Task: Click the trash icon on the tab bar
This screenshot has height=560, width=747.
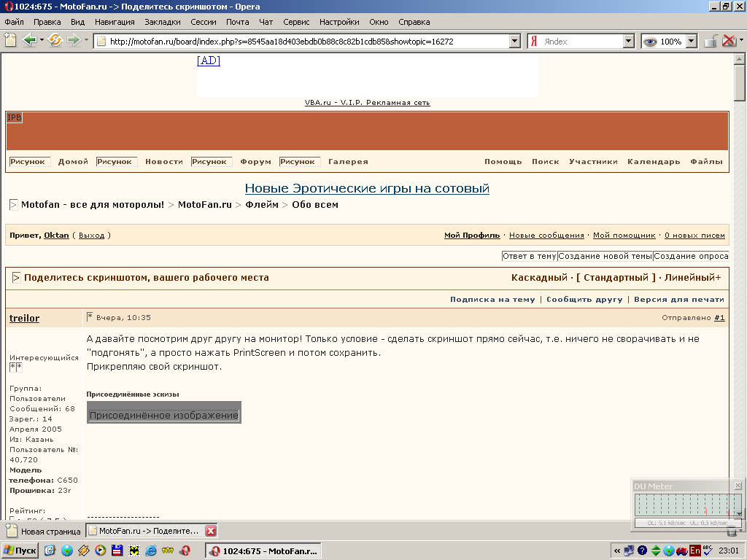Action: pos(732,531)
